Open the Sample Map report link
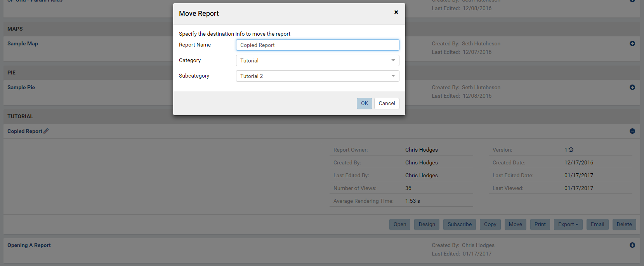Viewport: 644px width, 266px height. click(x=23, y=43)
